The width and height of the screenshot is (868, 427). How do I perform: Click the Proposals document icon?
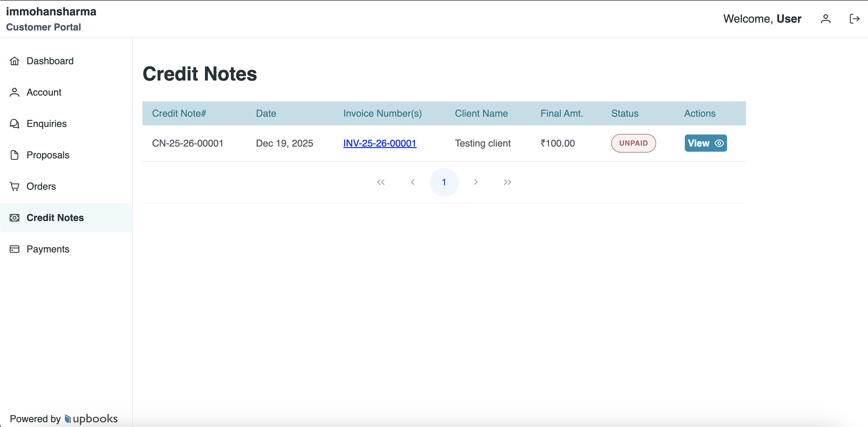[x=14, y=155]
